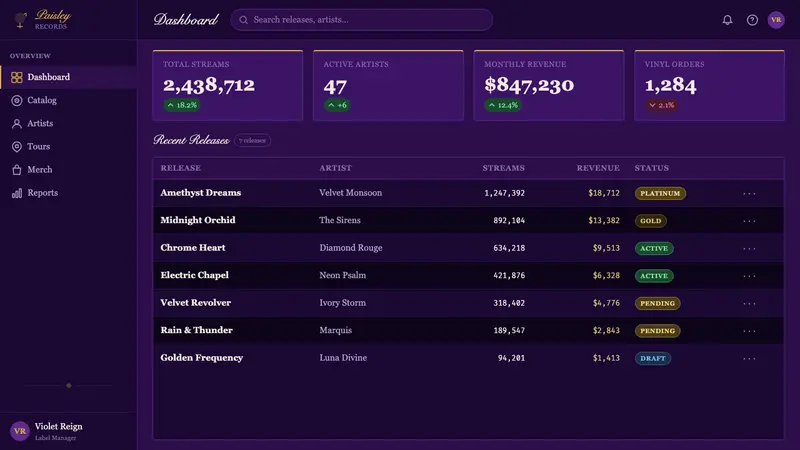This screenshot has height=450, width=800.
Task: Click the 7 releases count pill
Action: [x=253, y=140]
